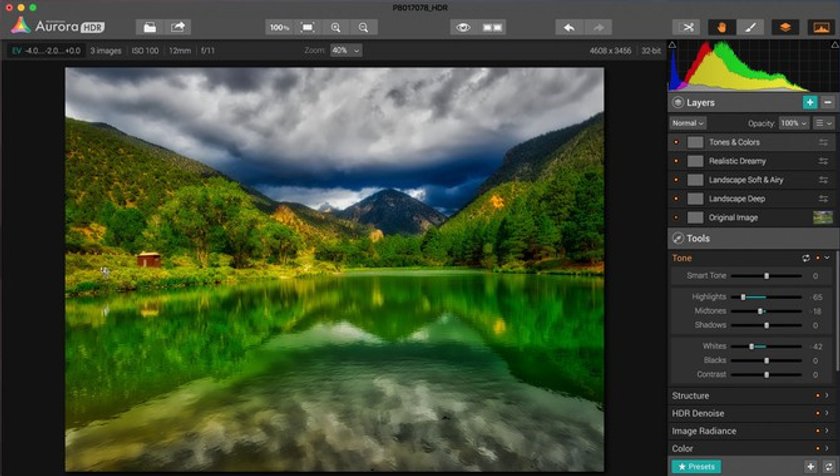Toggle the Tone section orange dot
This screenshot has width=840, height=476.
(x=818, y=258)
